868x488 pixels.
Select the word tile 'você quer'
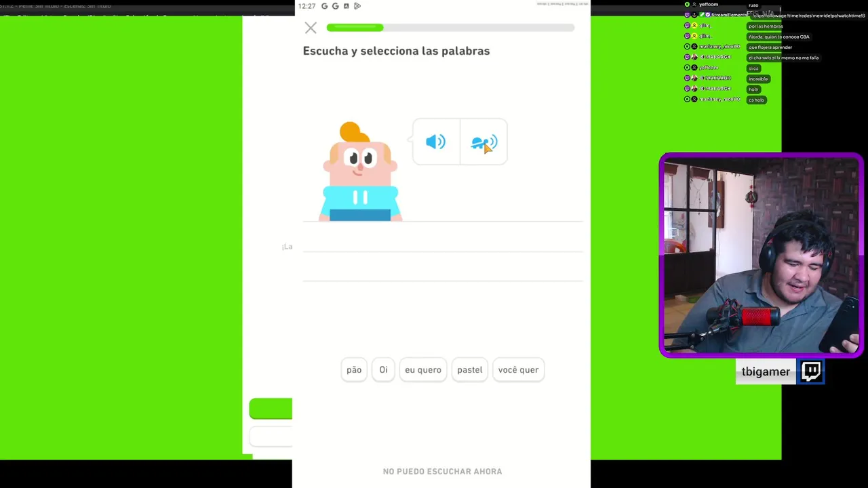(518, 370)
